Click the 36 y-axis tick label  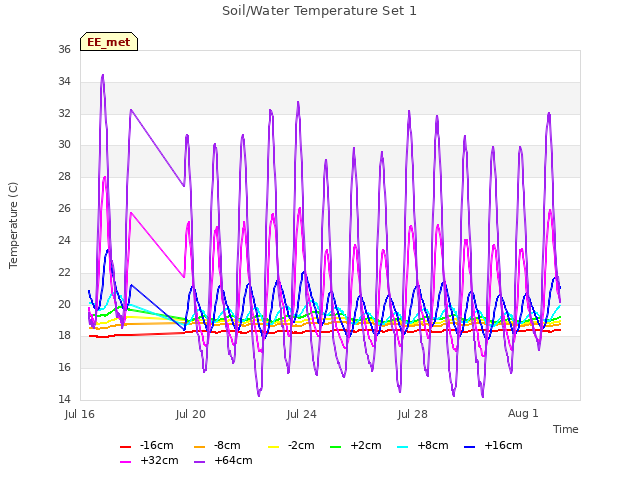pos(64,49)
